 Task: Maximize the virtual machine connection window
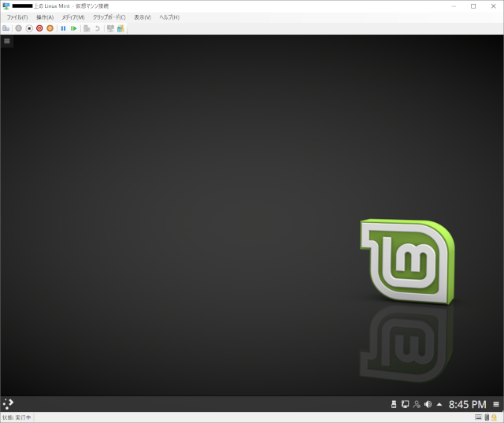(473, 6)
